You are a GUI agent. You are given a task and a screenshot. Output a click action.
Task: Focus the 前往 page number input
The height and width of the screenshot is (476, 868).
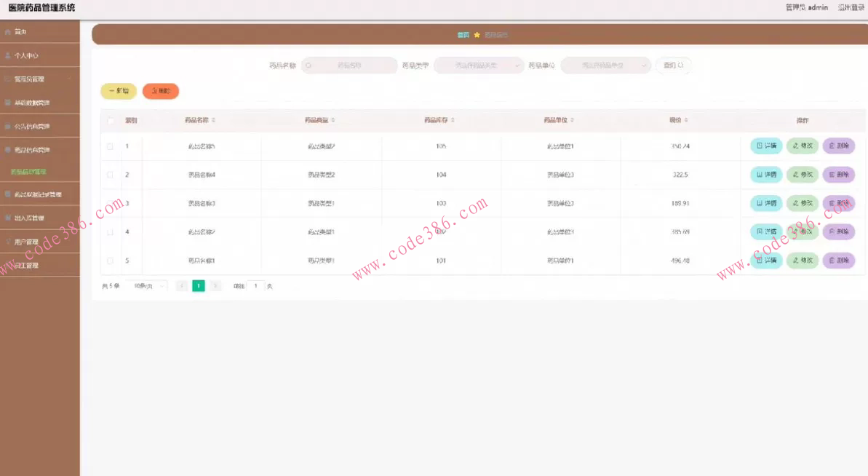point(255,286)
